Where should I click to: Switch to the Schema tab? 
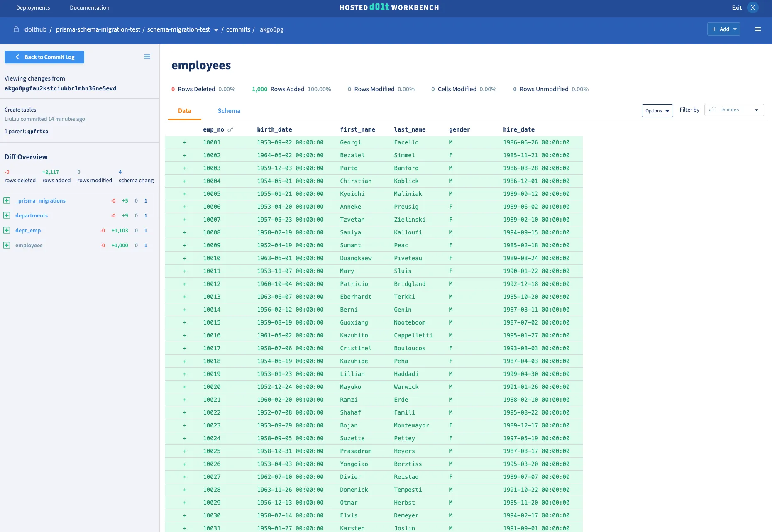(229, 111)
